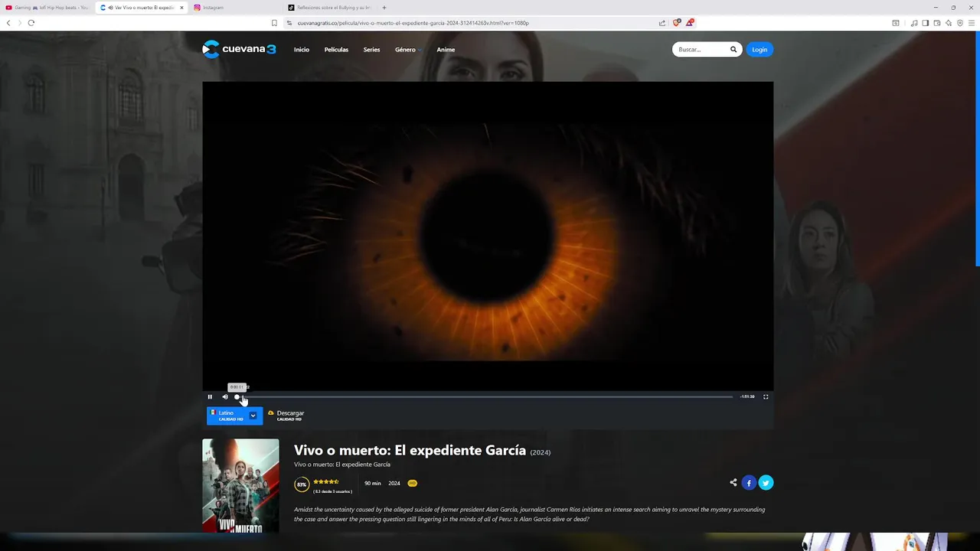Open the Brave VPN shield icon
980x551 pixels.
tap(960, 23)
